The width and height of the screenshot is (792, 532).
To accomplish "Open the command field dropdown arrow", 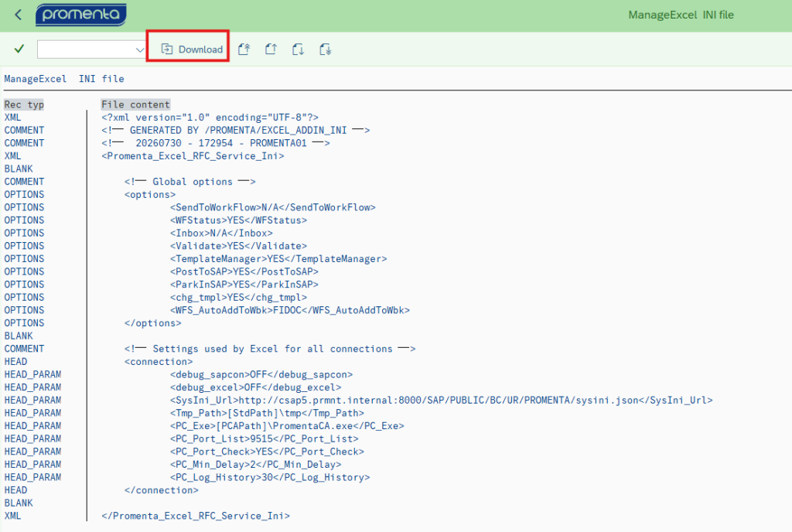I will [x=140, y=49].
